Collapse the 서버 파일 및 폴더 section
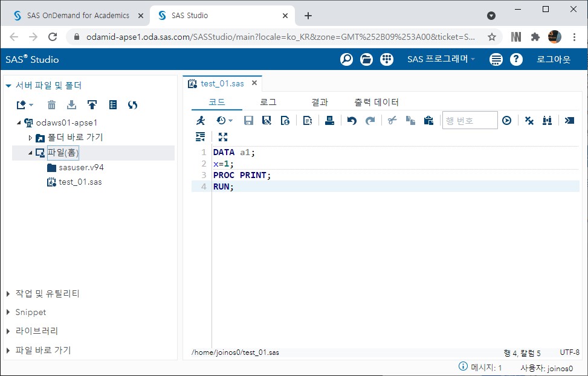This screenshot has height=376, width=588. pyautogui.click(x=8, y=86)
